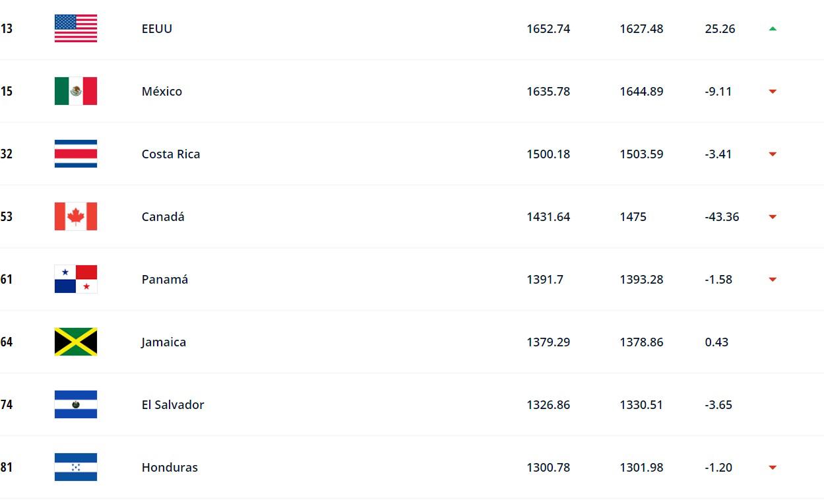Click the El Salvador flag icon
This screenshot has height=504, width=824.
[76, 404]
